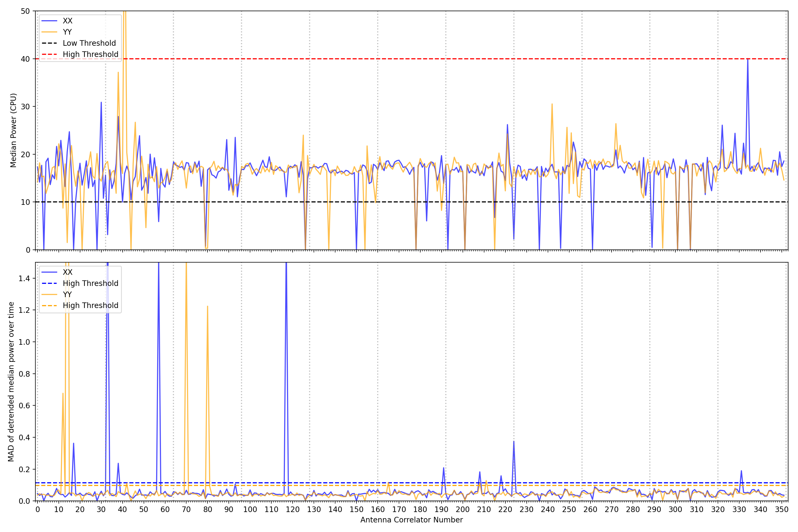Click the orange YY peak near 30 around antenna 242
This screenshot has height=532, width=798.
point(552,105)
